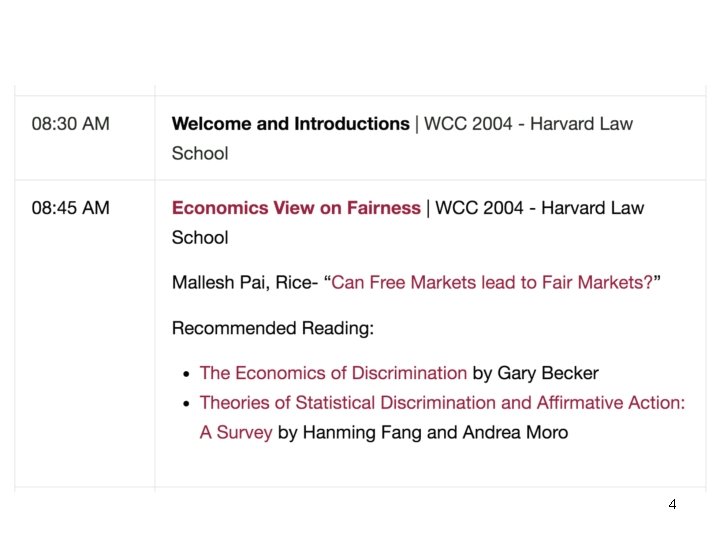Screen dimensions: 720x540
Task: Click WCC 2004 location in Welcome row
Action: [x=528, y=124]
